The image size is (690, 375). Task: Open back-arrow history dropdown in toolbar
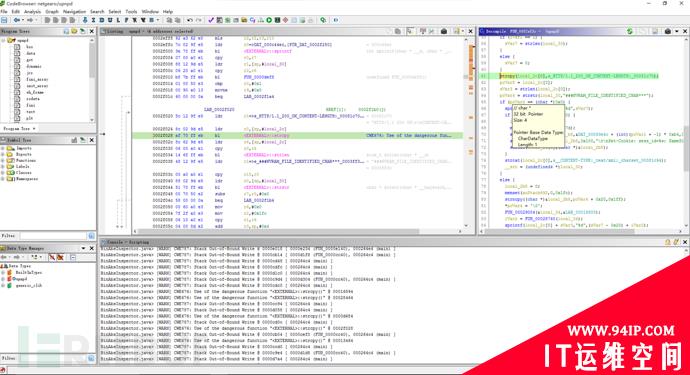[x=23, y=20]
